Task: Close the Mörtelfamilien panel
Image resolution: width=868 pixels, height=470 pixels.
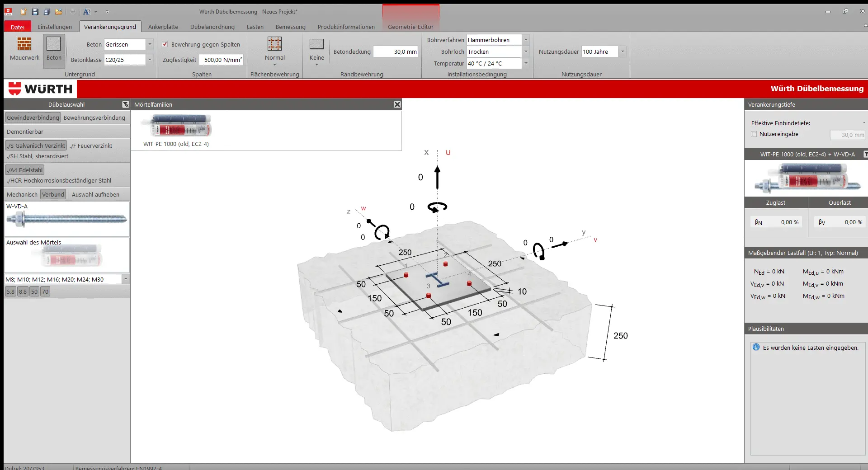Action: pos(397,104)
